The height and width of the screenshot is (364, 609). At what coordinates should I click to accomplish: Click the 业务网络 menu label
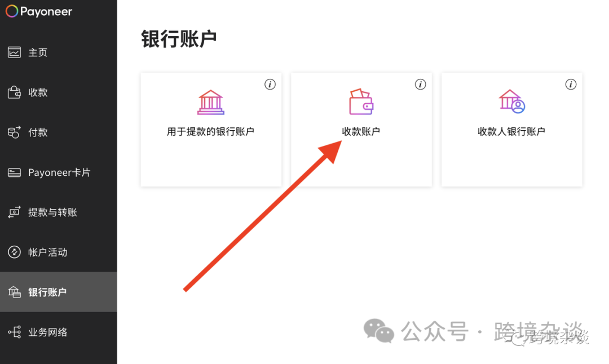point(48,332)
